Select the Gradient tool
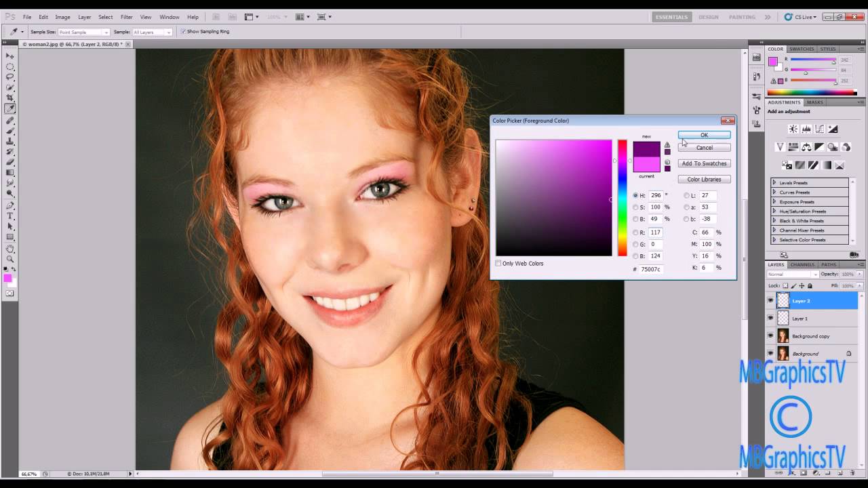Viewport: 868px width, 488px height. (x=10, y=172)
